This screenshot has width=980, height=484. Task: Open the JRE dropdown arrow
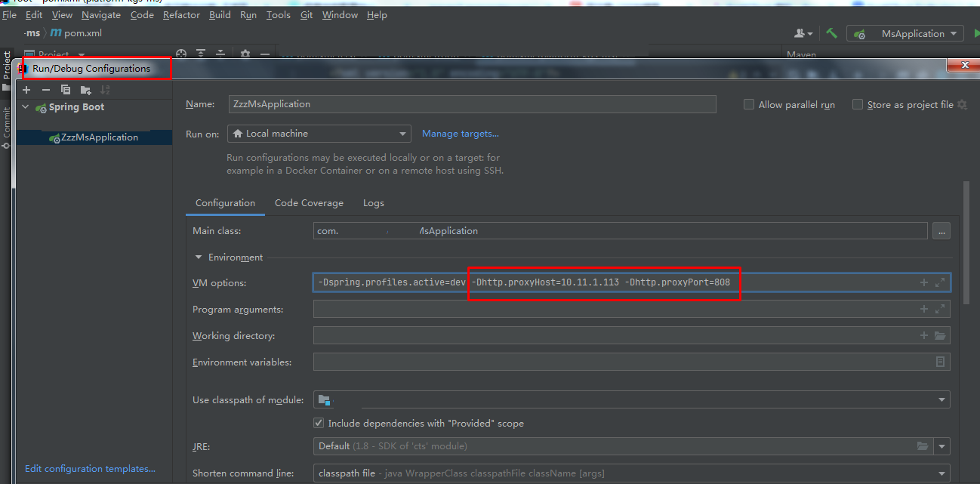click(942, 446)
